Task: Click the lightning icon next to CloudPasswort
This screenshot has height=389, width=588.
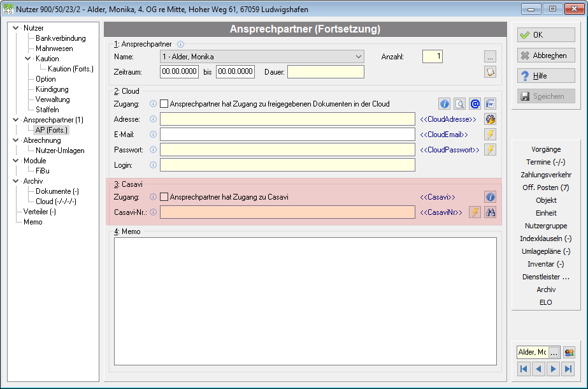Action: (x=490, y=150)
